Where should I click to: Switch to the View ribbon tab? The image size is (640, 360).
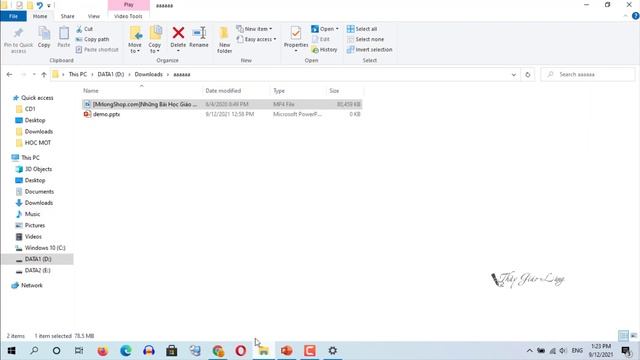click(x=93, y=16)
